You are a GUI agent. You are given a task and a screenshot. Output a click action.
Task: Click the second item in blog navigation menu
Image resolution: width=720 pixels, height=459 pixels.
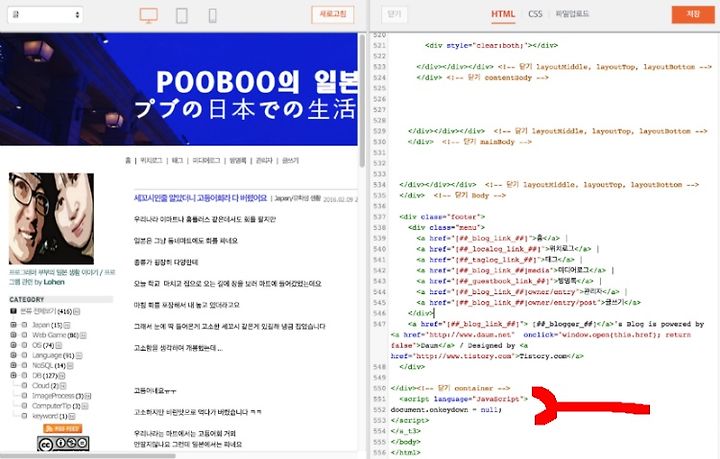pos(152,160)
